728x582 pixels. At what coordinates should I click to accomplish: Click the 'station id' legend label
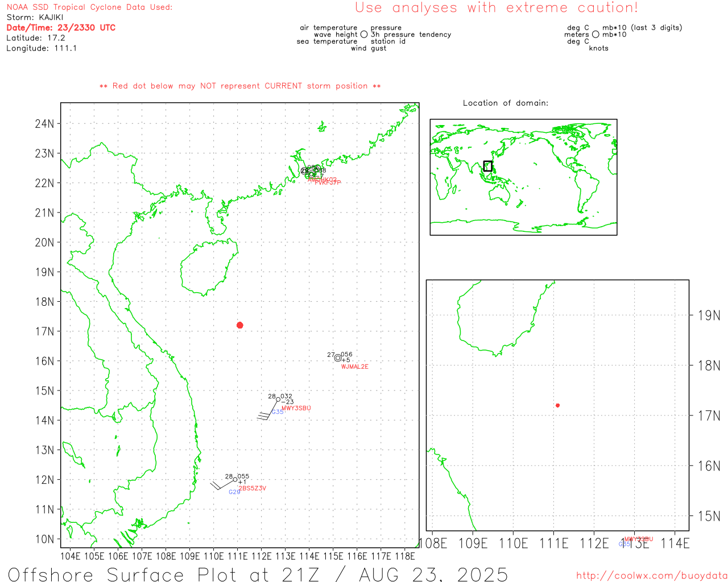pyautogui.click(x=388, y=41)
